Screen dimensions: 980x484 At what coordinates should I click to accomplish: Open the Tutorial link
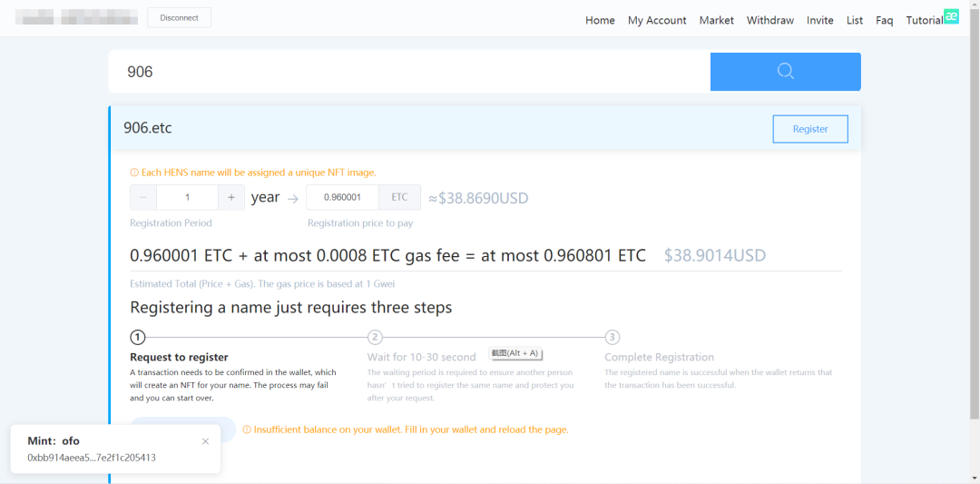[924, 20]
